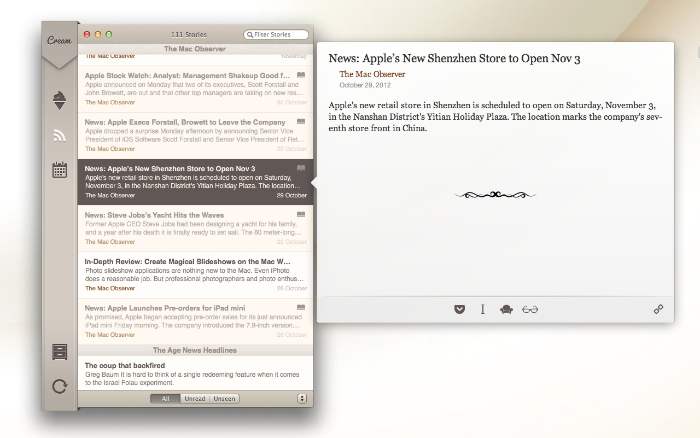The width and height of the screenshot is (700, 438).
Task: Toggle flag on iPad mini Pre-orders story
Action: [301, 308]
